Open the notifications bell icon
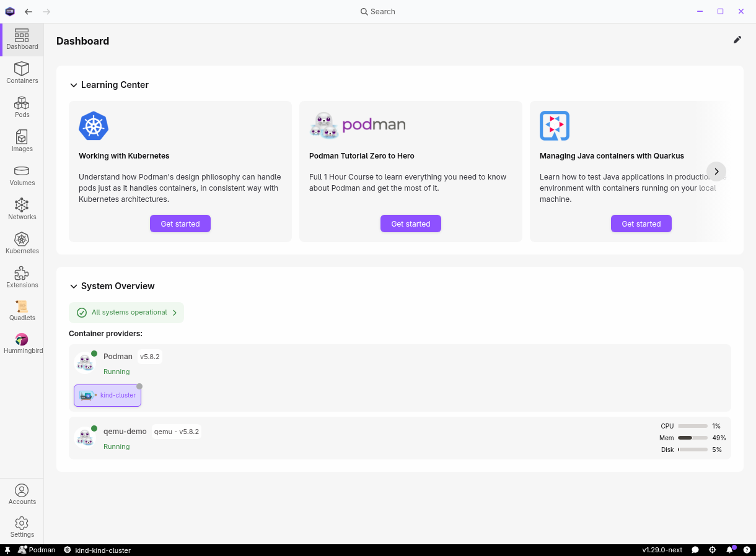Viewport: 756px width, 556px height. point(730,550)
